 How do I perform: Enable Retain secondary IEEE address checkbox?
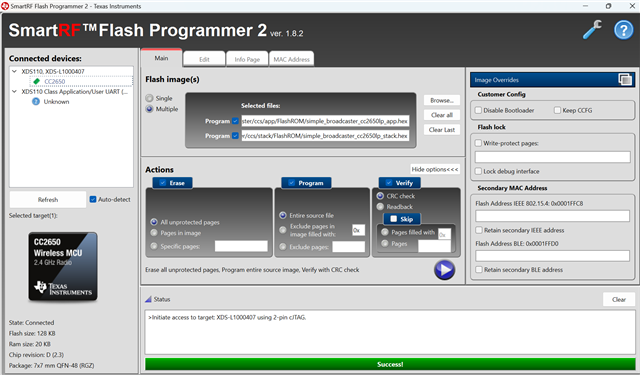click(479, 230)
